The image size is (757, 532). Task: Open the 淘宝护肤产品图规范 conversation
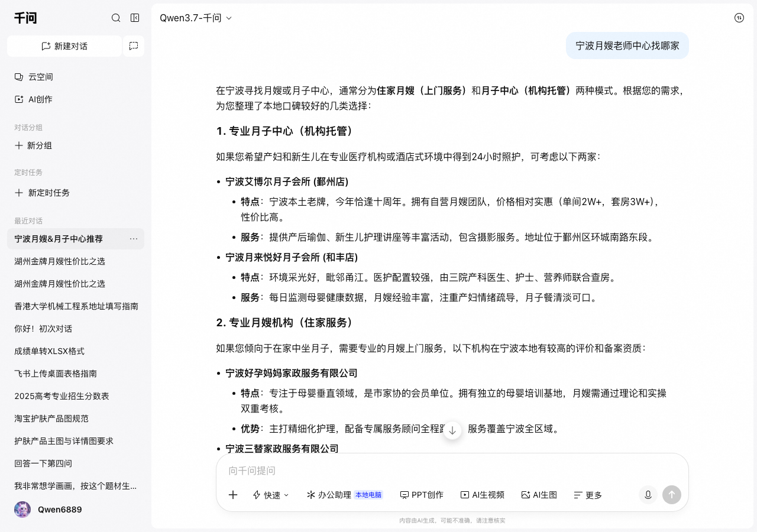point(76,419)
